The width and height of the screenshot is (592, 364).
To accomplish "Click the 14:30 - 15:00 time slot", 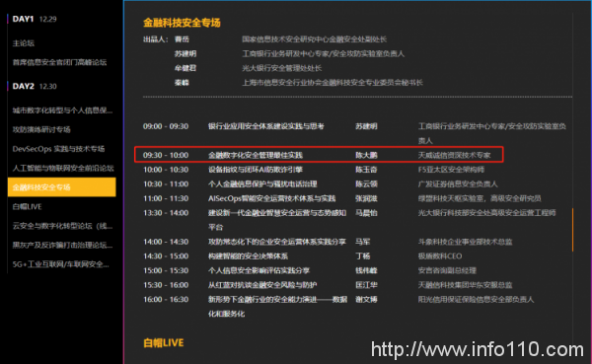I will click(x=166, y=256).
